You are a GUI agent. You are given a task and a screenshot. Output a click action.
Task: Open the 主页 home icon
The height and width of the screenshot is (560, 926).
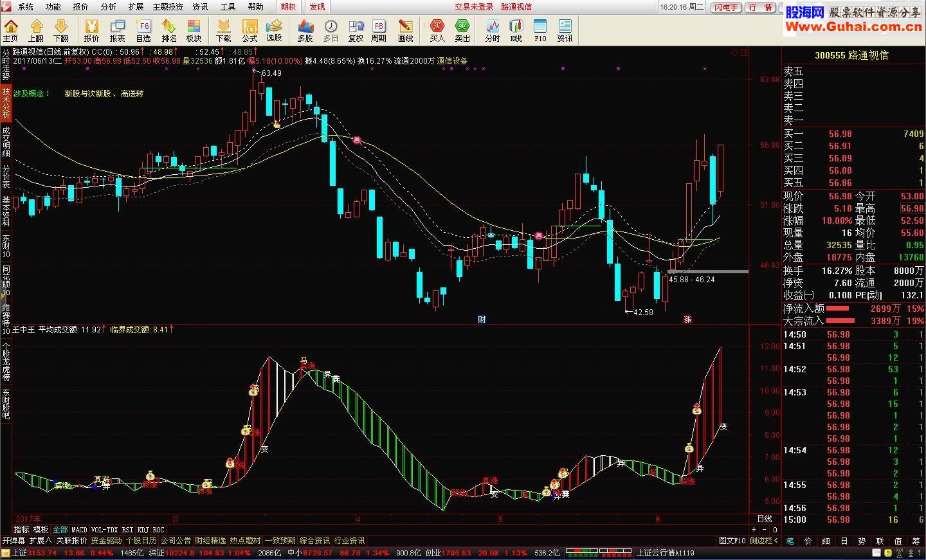coord(11,31)
